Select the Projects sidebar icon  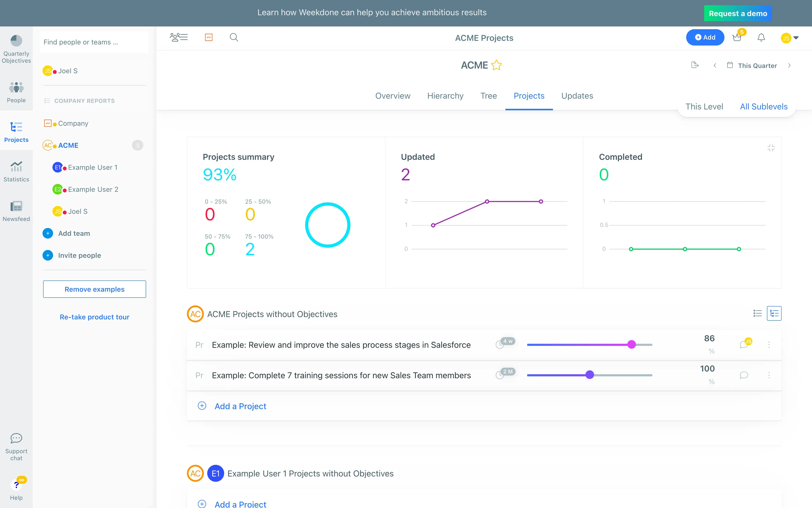tap(16, 132)
